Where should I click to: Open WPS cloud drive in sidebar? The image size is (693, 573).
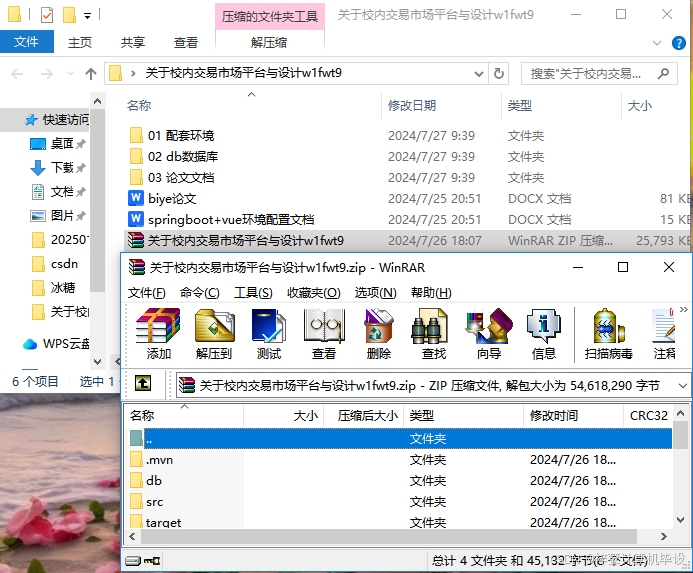56,344
